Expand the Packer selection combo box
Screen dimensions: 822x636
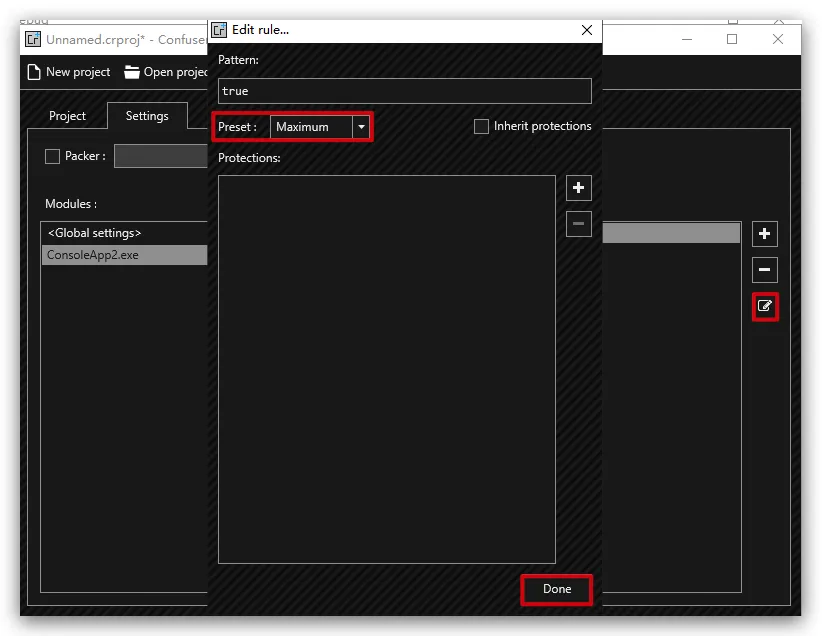[160, 156]
